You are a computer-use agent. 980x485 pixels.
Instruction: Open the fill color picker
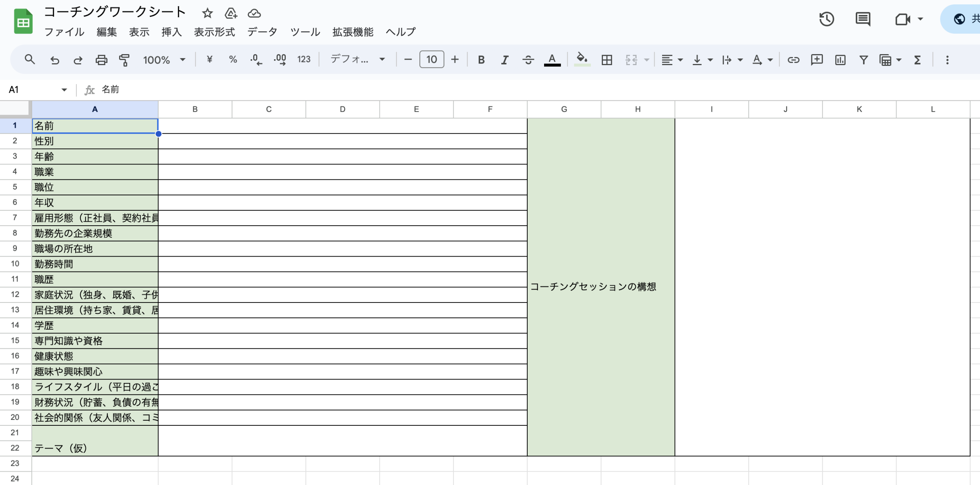(x=582, y=60)
